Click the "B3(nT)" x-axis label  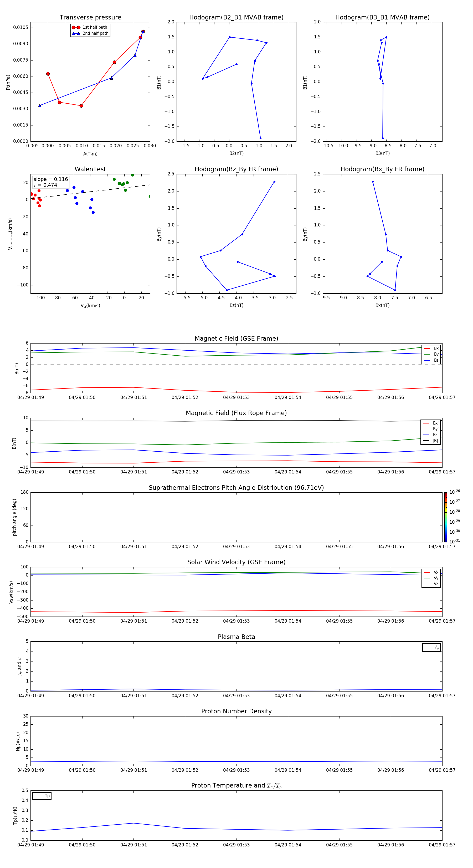coord(382,153)
